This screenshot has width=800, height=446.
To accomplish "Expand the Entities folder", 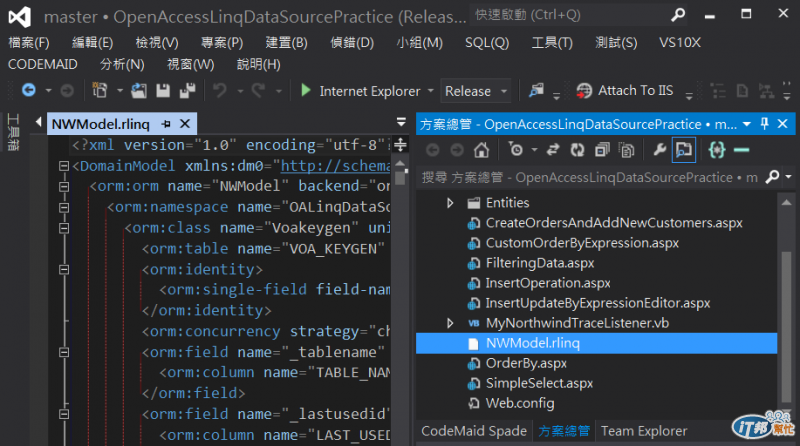I will tap(450, 203).
